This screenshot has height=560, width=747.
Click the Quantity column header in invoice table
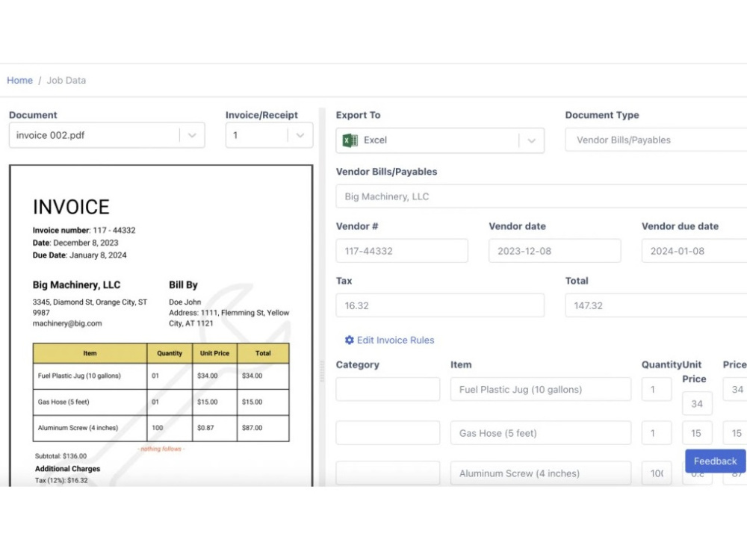[x=170, y=353]
